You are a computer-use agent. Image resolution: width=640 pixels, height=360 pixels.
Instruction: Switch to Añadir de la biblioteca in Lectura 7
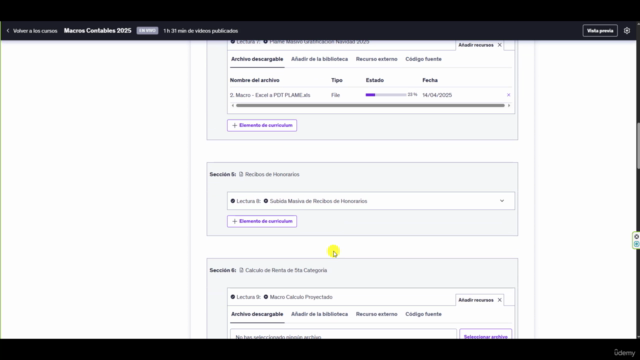tap(320, 59)
